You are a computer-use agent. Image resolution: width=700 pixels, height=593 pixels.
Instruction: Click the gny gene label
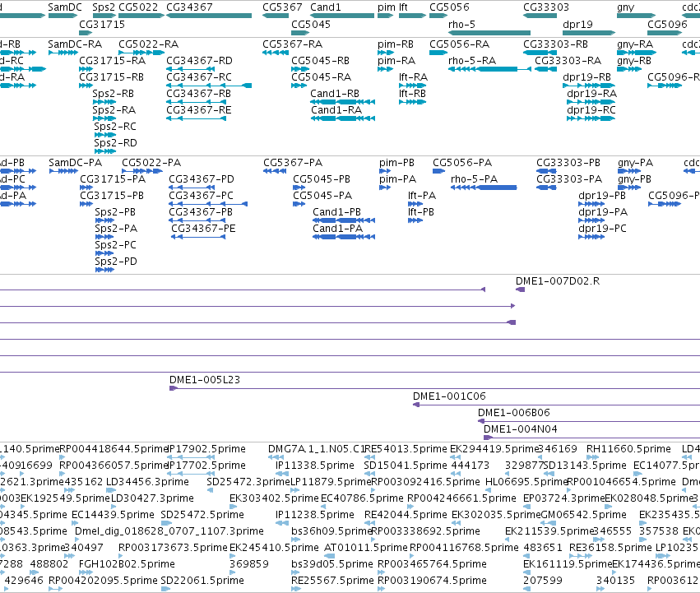pos(625,7)
